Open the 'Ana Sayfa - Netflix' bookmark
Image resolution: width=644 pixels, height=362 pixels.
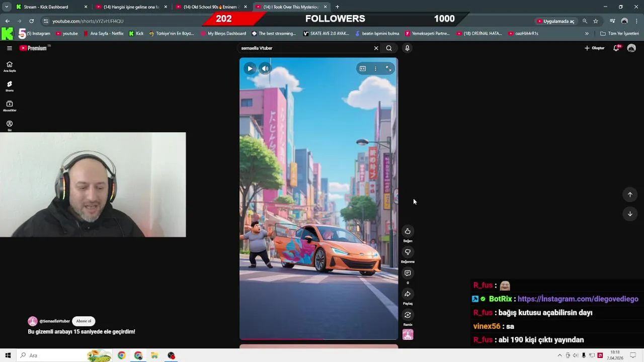(104, 34)
